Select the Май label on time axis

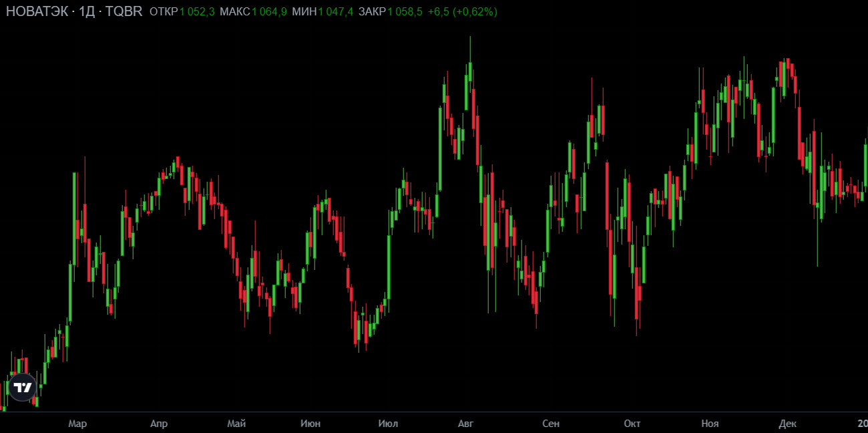(x=236, y=424)
